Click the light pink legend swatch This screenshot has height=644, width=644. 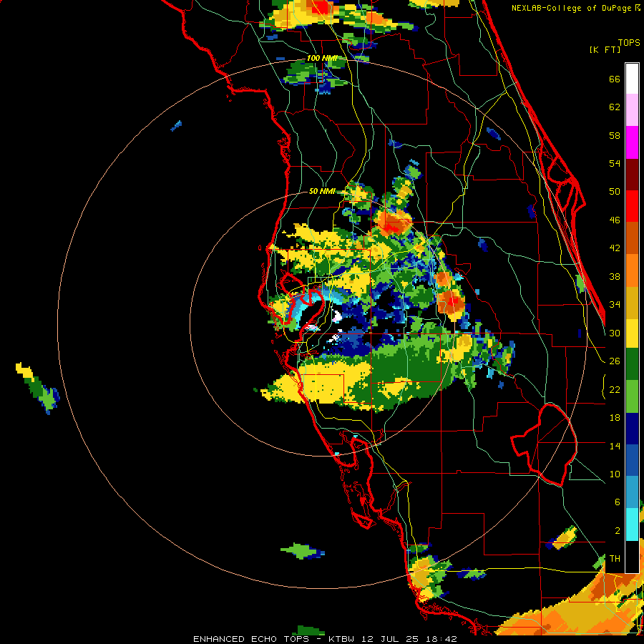(632, 110)
